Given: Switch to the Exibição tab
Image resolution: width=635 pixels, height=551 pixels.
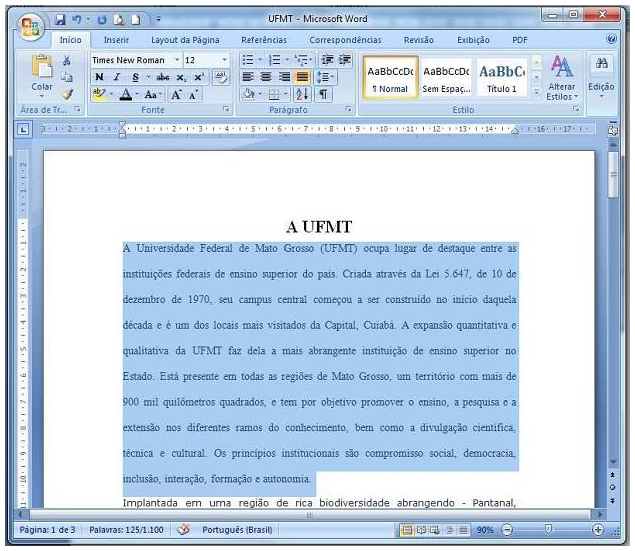Looking at the screenshot, I should 473,40.
